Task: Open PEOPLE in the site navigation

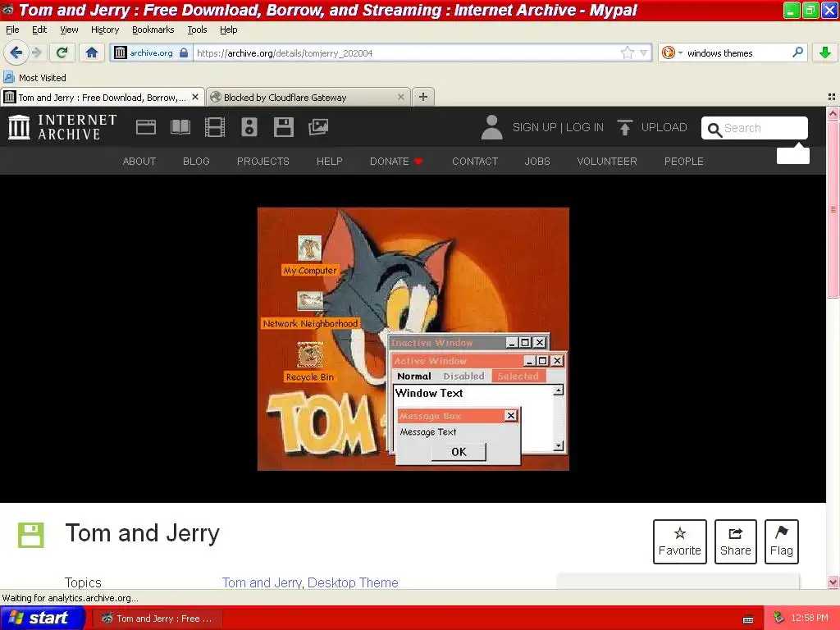Action: (683, 162)
